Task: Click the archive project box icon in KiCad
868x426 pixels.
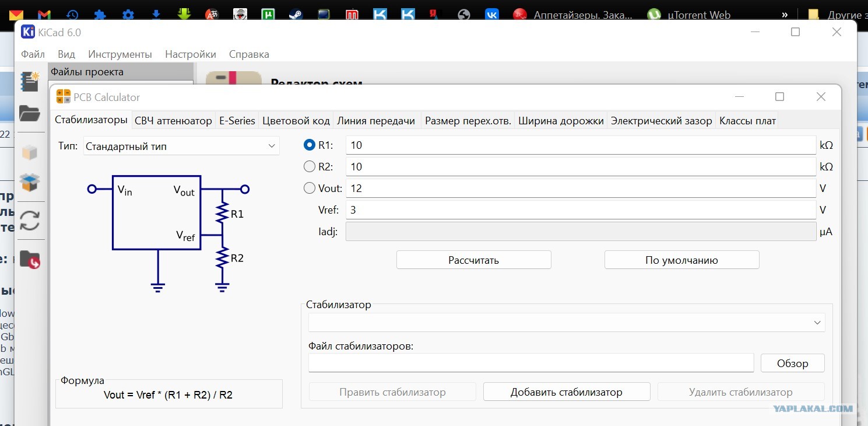Action: [30, 153]
